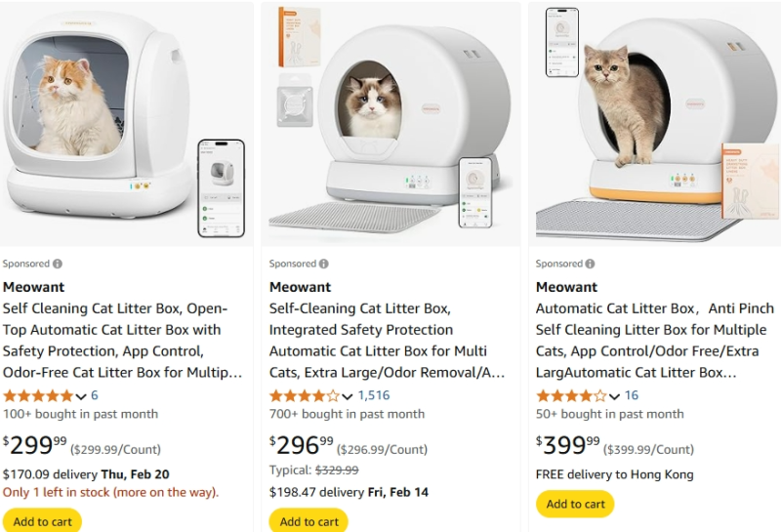Add the $299.99 litter box to cart
This screenshot has height=532, width=781.
point(42,520)
